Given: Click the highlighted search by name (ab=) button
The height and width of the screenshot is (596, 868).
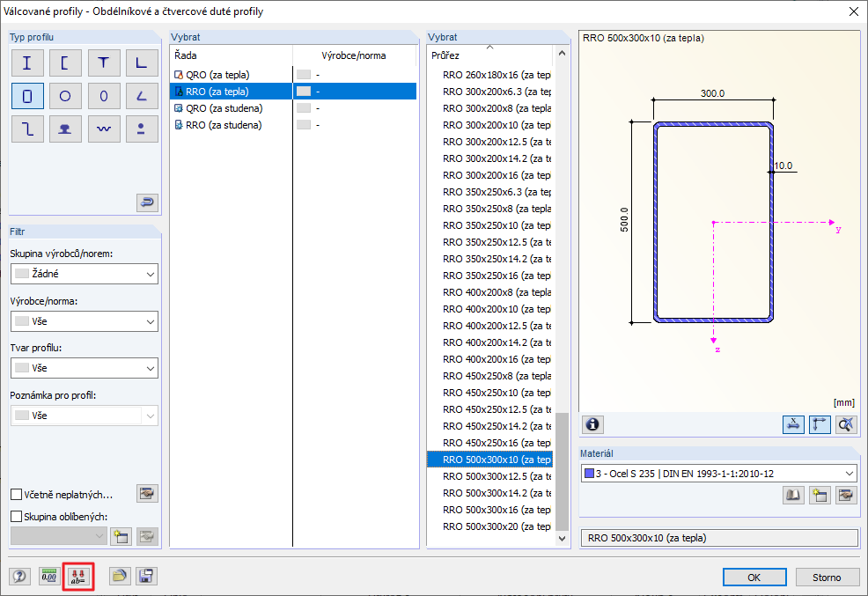Looking at the screenshot, I should tap(78, 576).
